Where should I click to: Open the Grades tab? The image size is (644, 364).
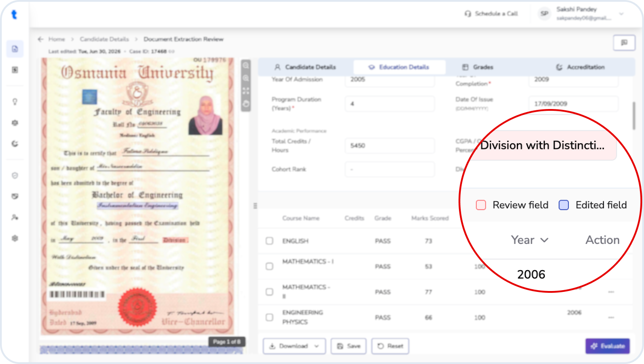(478, 67)
